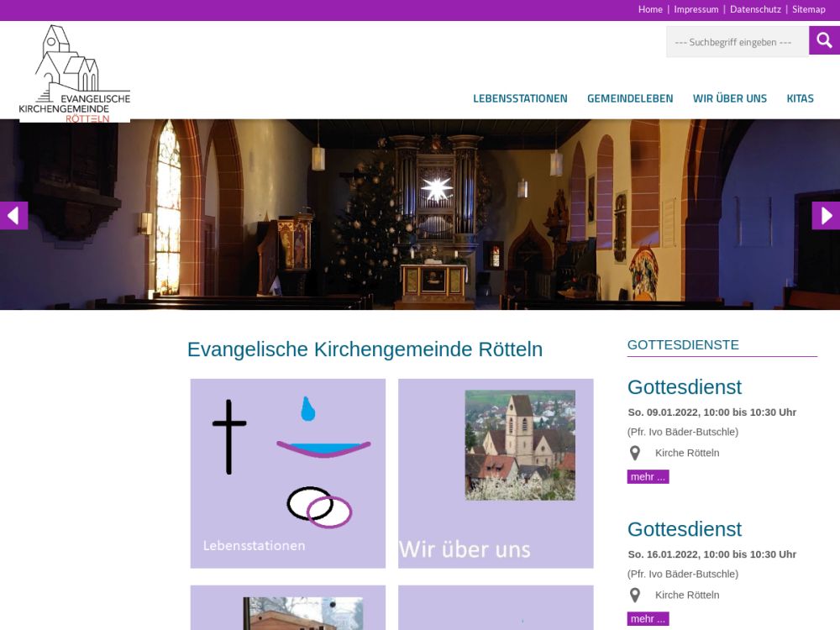Open the Kitas menu item
Viewport: 840px width, 630px height.
coord(800,98)
